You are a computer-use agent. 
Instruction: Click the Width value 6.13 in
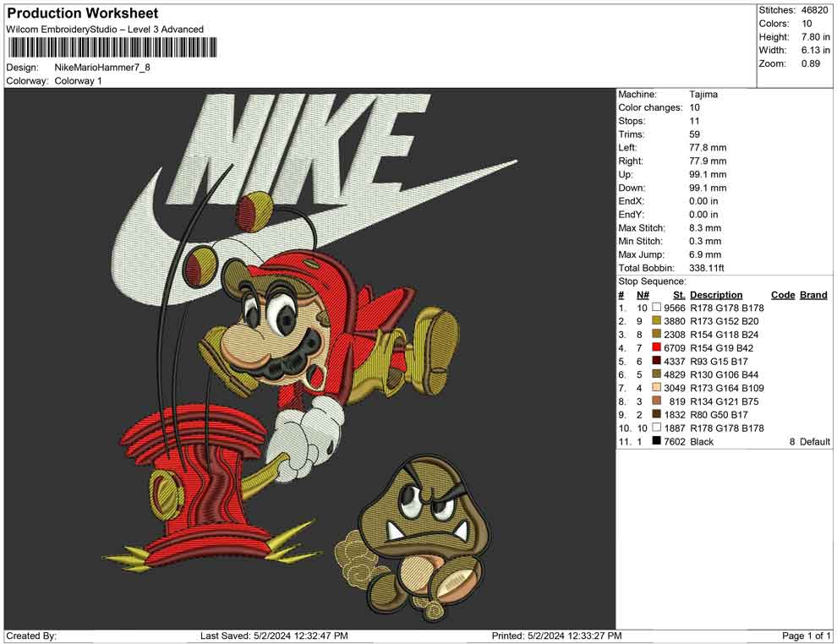(815, 50)
